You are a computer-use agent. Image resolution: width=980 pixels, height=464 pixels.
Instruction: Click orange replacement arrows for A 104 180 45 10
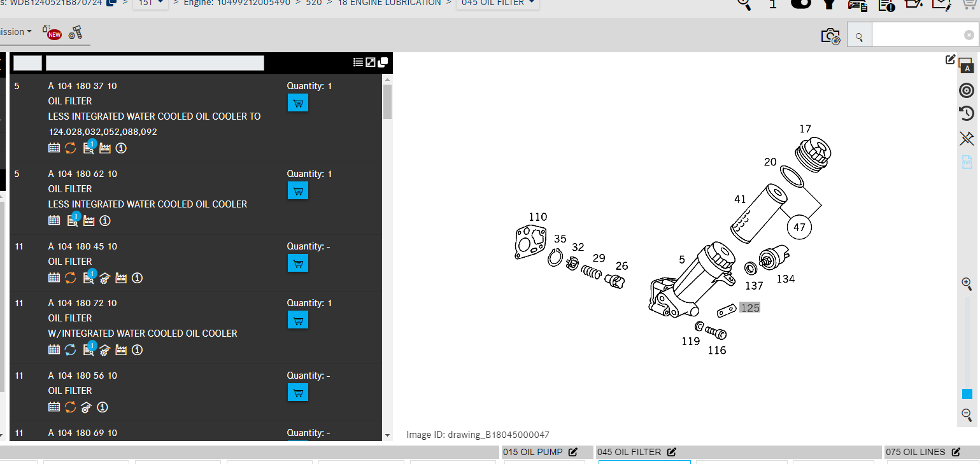click(x=71, y=278)
